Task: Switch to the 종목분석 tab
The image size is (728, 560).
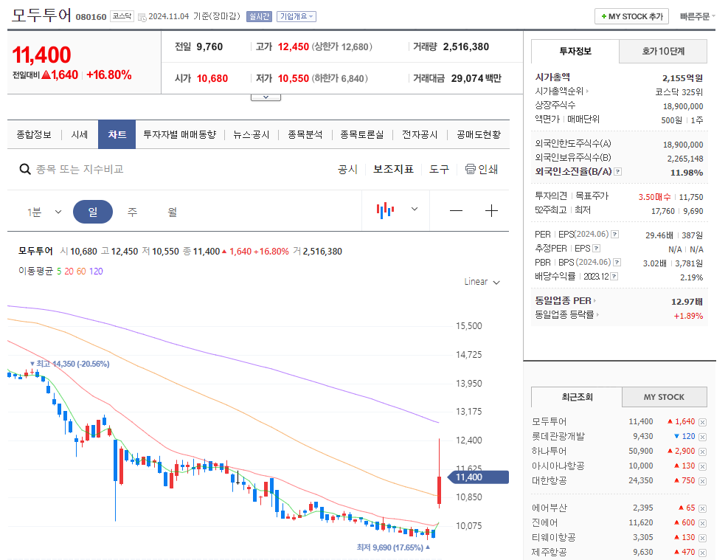Action: [x=305, y=135]
